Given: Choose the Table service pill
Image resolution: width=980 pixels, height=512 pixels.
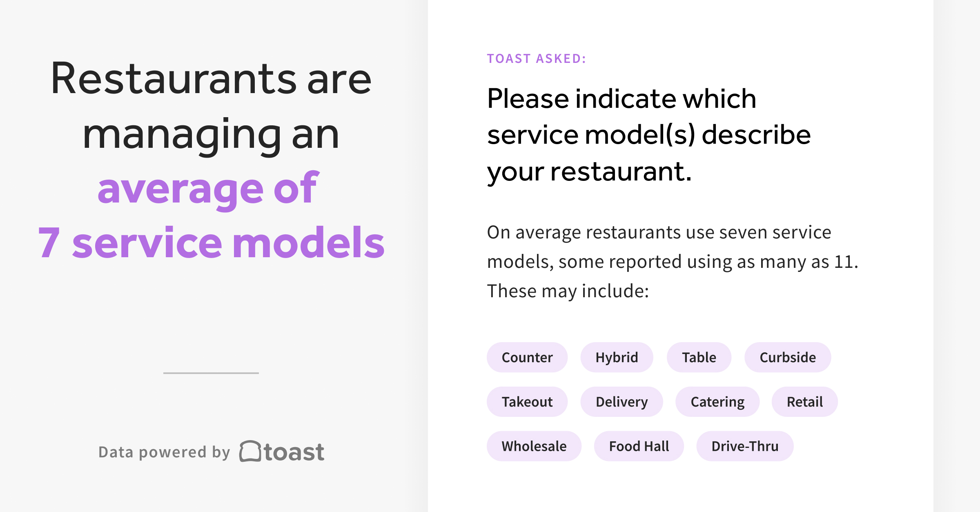Looking at the screenshot, I should click(699, 357).
